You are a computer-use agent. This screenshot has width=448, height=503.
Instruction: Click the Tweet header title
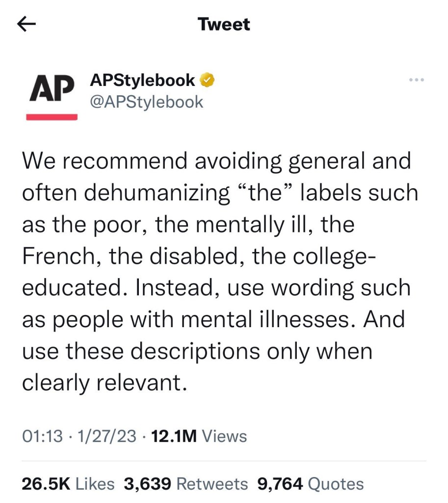[x=224, y=24]
